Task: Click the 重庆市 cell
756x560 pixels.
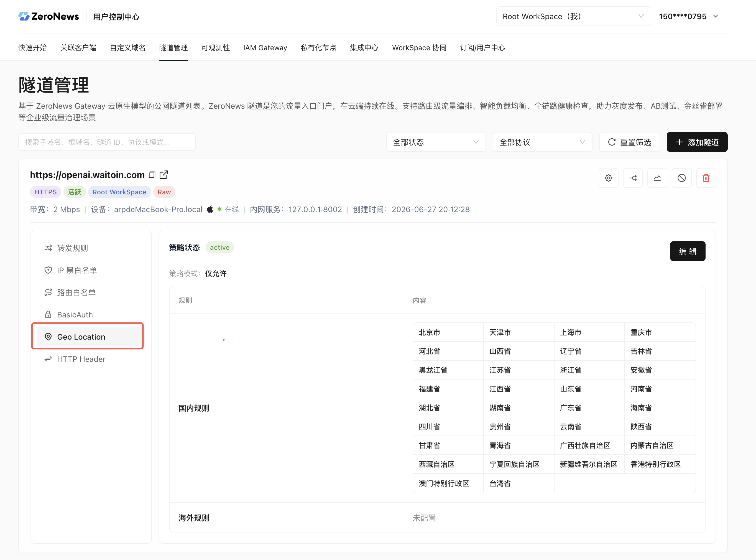Action: click(660, 333)
